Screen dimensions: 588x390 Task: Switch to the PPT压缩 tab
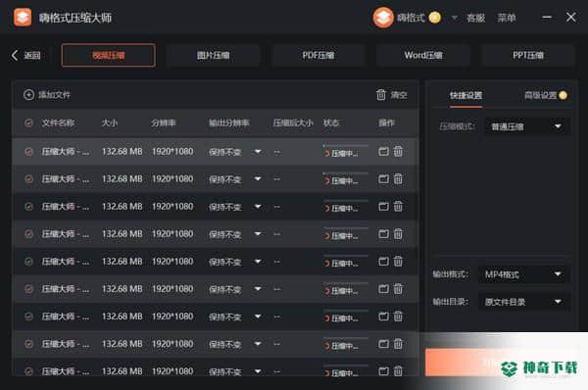point(528,55)
